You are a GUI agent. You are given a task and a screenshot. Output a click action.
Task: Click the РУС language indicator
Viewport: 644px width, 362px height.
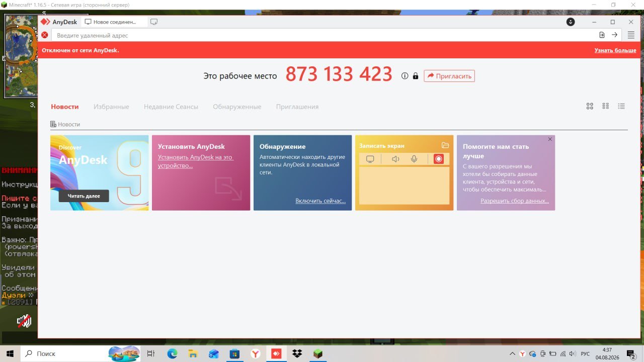(585, 353)
